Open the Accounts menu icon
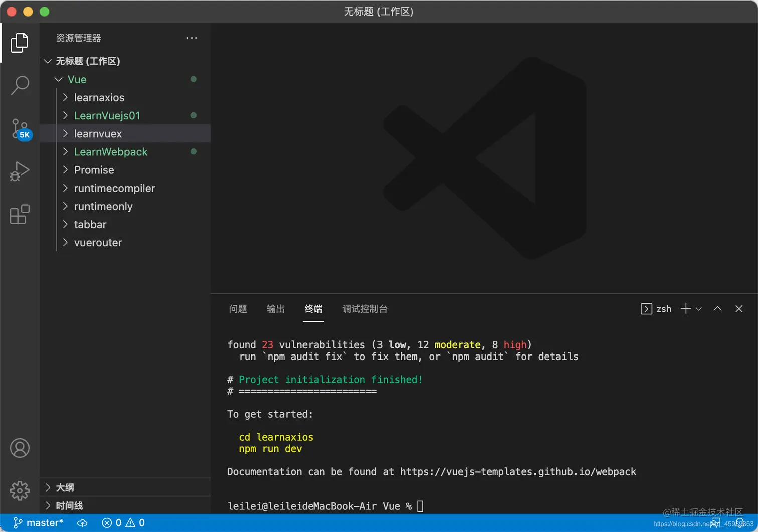Viewport: 758px width, 532px height. point(20,448)
